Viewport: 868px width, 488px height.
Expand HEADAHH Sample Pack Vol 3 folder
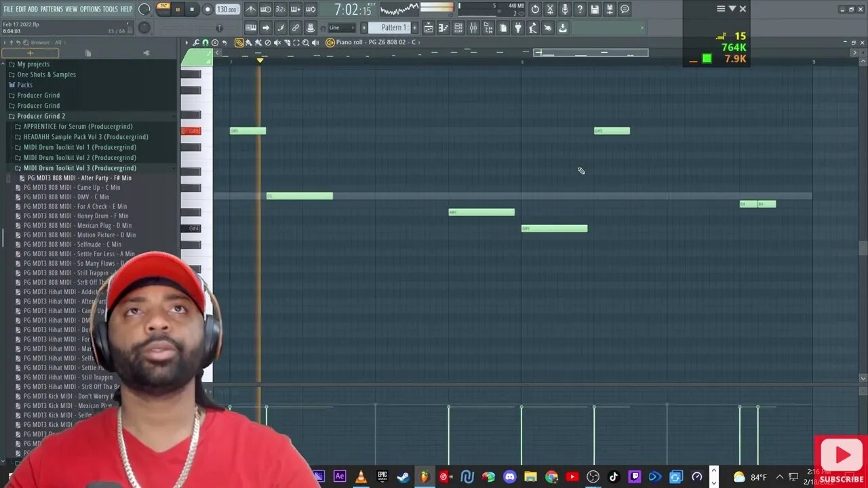point(85,137)
